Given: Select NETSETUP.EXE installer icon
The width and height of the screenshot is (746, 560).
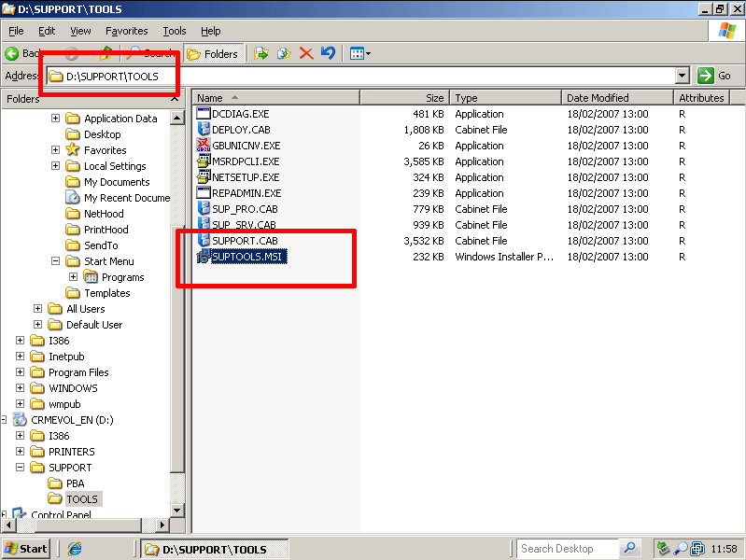Looking at the screenshot, I should [204, 177].
